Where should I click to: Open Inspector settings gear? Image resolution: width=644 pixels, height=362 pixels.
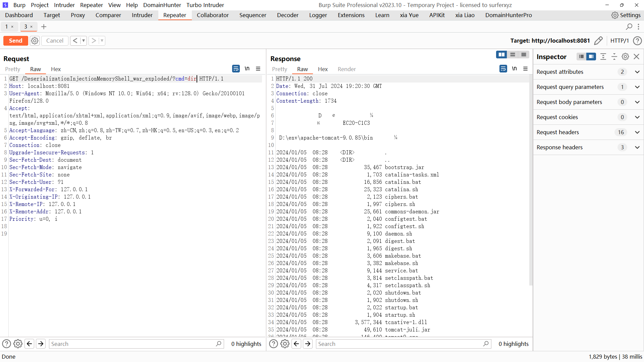625,57
